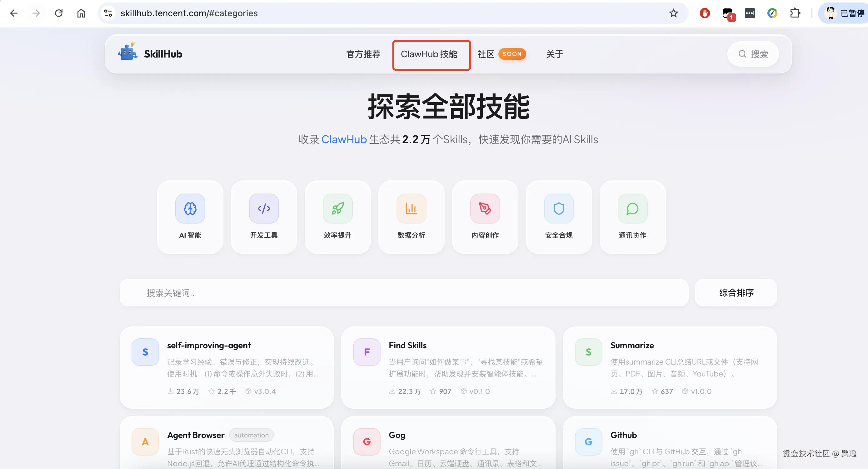Viewport: 868px width, 469px height.
Task: Focus the 搜索关键词 input field
Action: [404, 292]
